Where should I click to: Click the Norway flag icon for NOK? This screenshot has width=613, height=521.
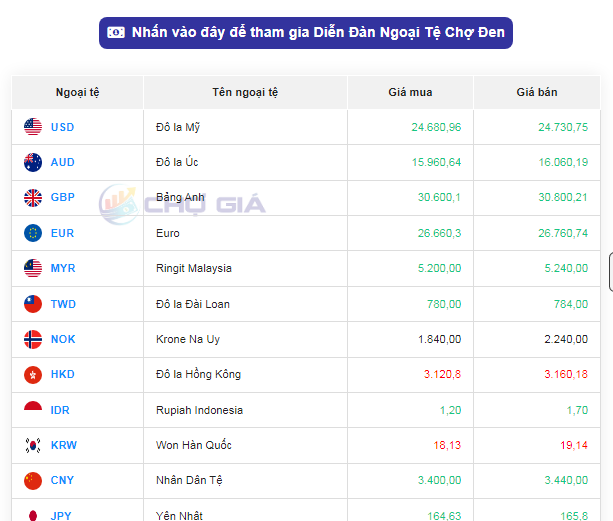(x=33, y=339)
